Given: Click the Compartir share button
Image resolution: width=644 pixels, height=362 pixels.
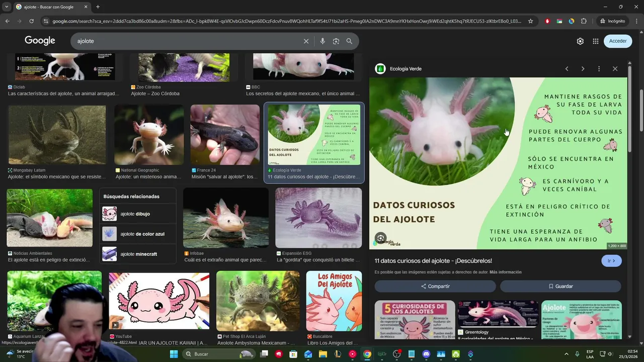Looking at the screenshot, I should 435,286.
